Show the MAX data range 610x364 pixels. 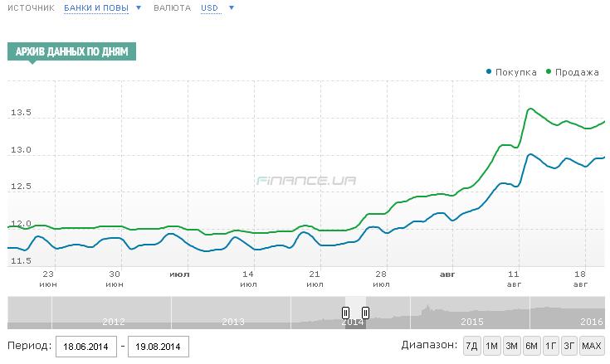tap(592, 346)
